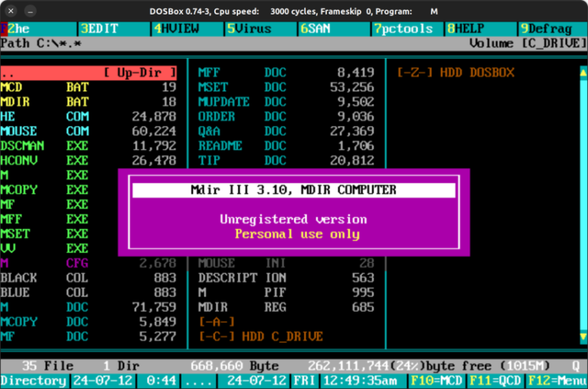Click the F10=MCD button
Image resolution: width=588 pixels, height=389 pixels.
[x=436, y=381]
